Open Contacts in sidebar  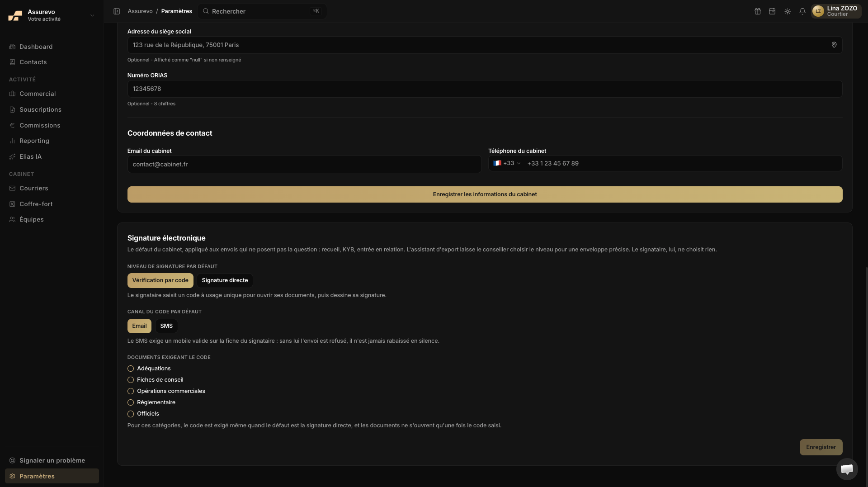[52, 62]
